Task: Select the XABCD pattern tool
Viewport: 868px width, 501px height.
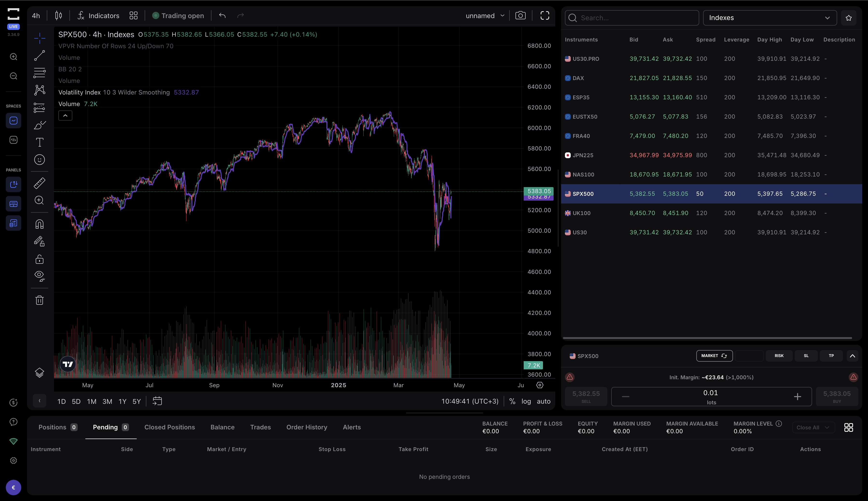Action: [40, 90]
